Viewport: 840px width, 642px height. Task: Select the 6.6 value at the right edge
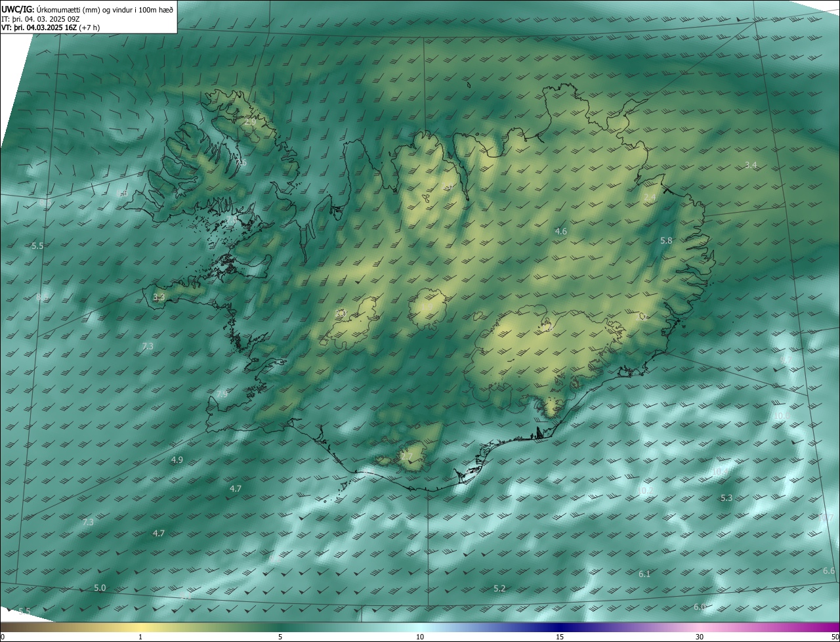coord(829,571)
